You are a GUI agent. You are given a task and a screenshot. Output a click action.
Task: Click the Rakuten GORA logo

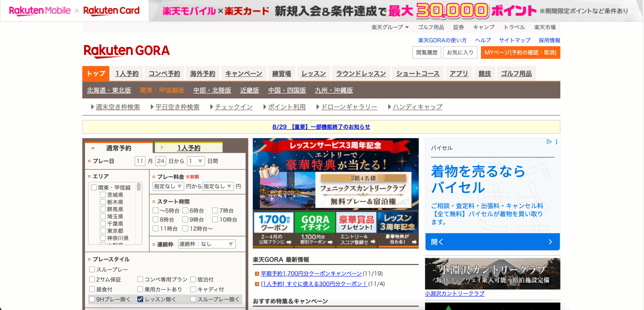coord(127,51)
